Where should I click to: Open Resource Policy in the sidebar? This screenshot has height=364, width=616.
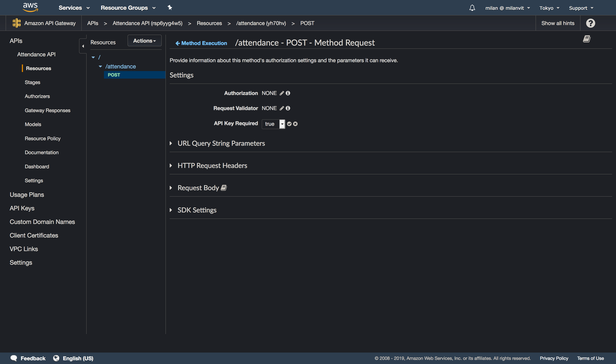[43, 138]
